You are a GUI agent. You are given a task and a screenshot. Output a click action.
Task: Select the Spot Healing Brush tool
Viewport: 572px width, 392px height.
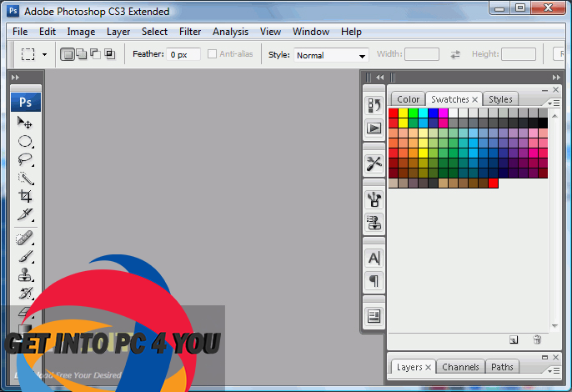(x=24, y=239)
